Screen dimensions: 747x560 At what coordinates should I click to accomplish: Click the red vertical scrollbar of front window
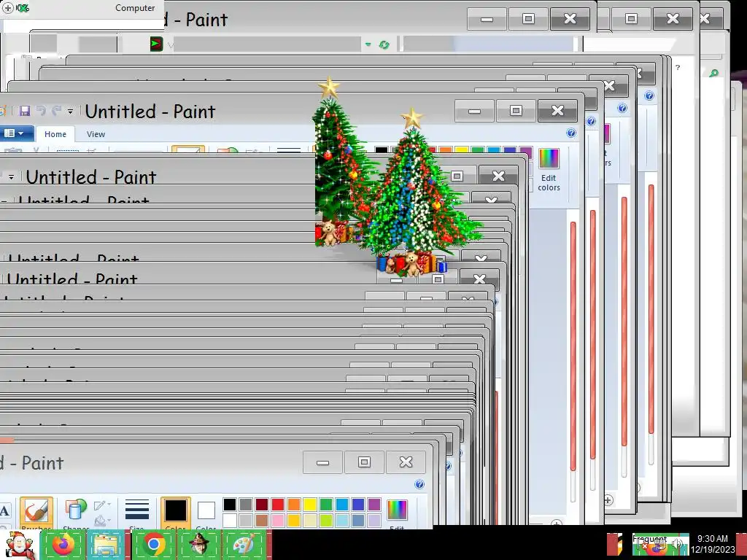coord(573,346)
